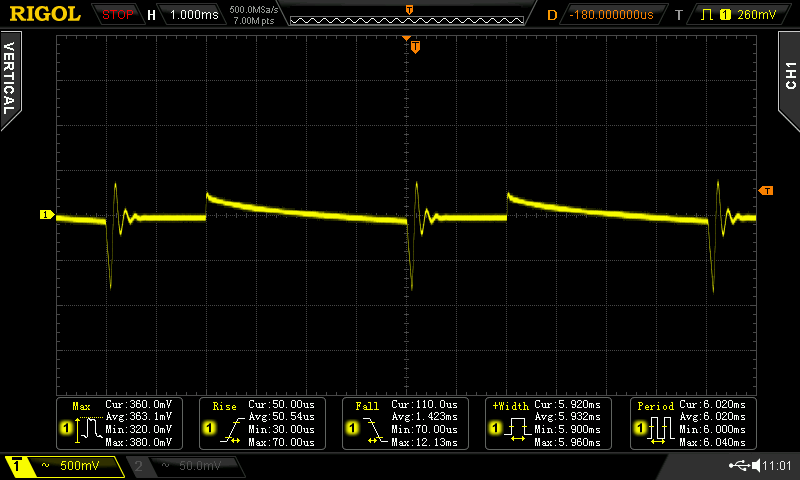Toggle channel 1 at 500mV label
This screenshot has width=800, height=480.
point(64,466)
